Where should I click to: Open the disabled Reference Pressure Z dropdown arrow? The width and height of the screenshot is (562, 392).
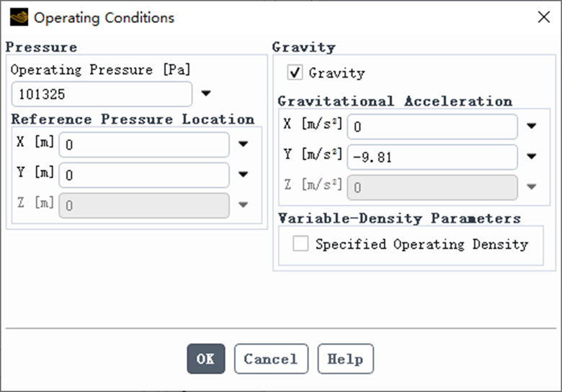(244, 205)
